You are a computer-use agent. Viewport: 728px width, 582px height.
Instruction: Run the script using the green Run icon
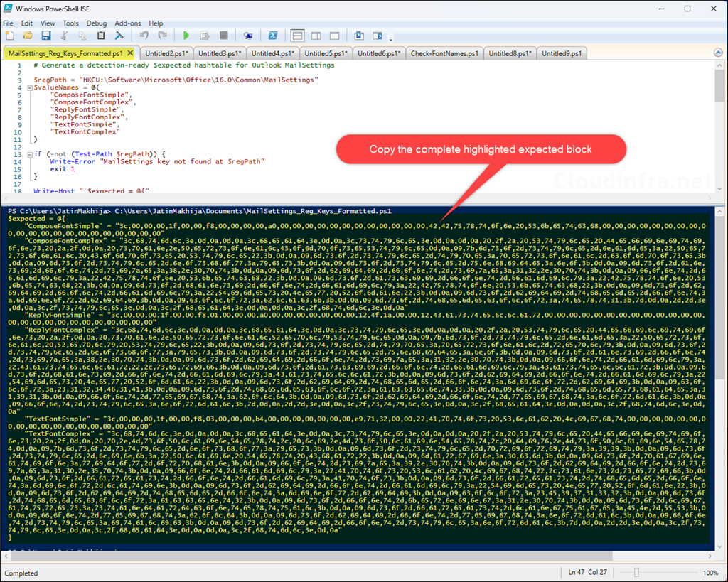pos(187,36)
